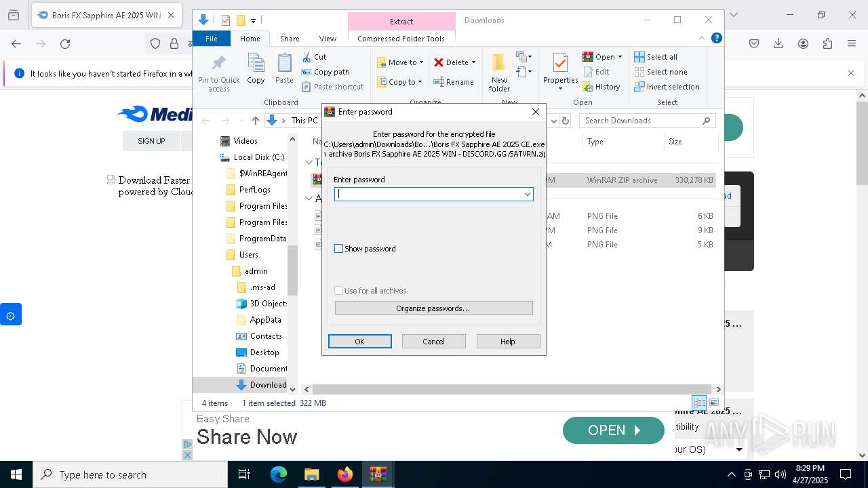Expand the Move to dropdown
This screenshot has height=488, width=868.
pyautogui.click(x=421, y=62)
